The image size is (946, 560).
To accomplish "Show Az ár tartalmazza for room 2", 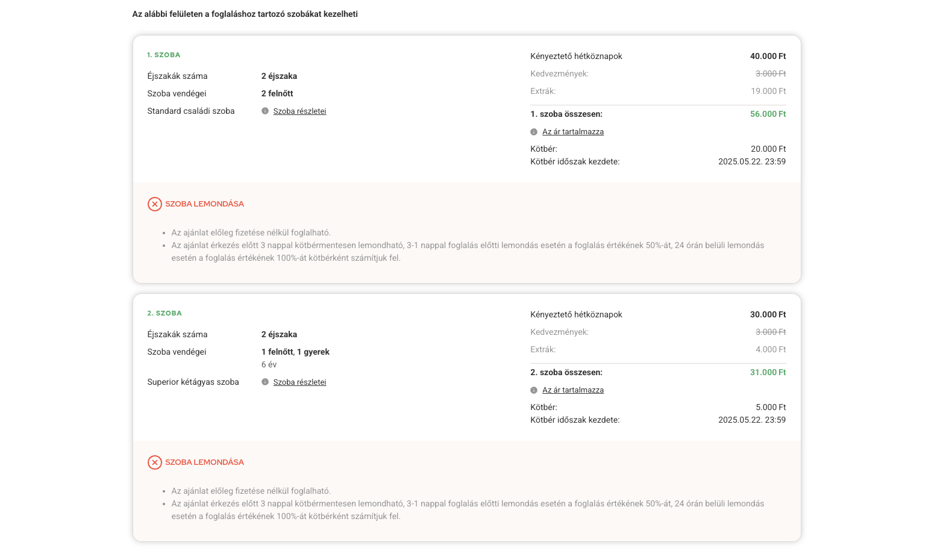I will (572, 390).
